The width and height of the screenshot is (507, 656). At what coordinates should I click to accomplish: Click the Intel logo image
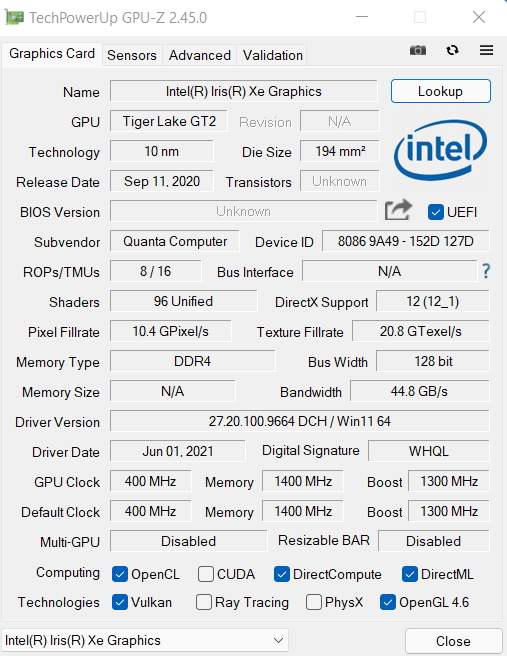click(x=440, y=150)
